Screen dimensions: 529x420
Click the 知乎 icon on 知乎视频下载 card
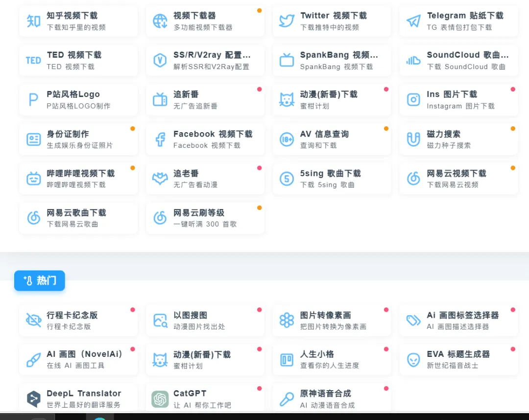[33, 21]
